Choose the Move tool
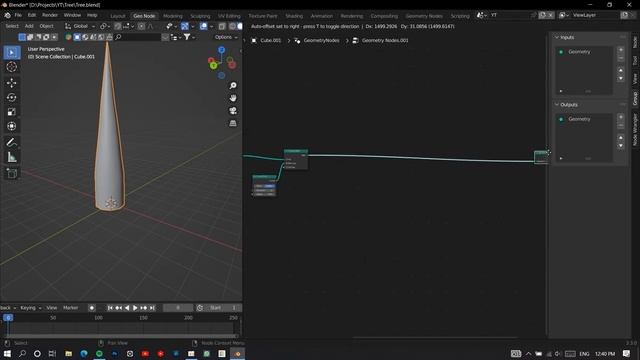Image resolution: width=640 pixels, height=360 pixels. pyautogui.click(x=11, y=83)
